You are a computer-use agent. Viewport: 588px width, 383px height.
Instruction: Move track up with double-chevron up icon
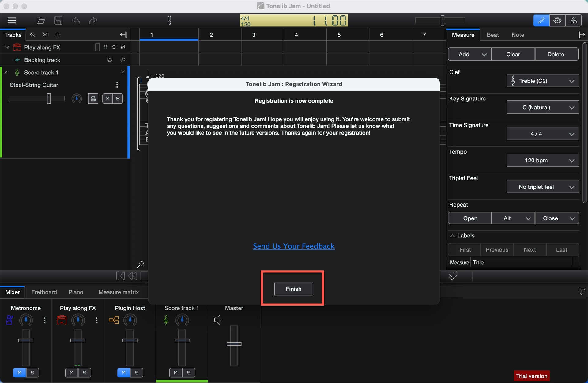tap(32, 35)
